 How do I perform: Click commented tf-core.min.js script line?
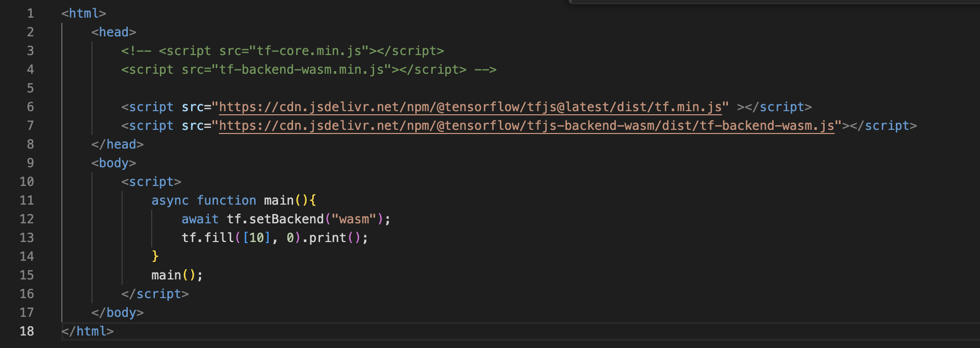pyautogui.click(x=283, y=51)
